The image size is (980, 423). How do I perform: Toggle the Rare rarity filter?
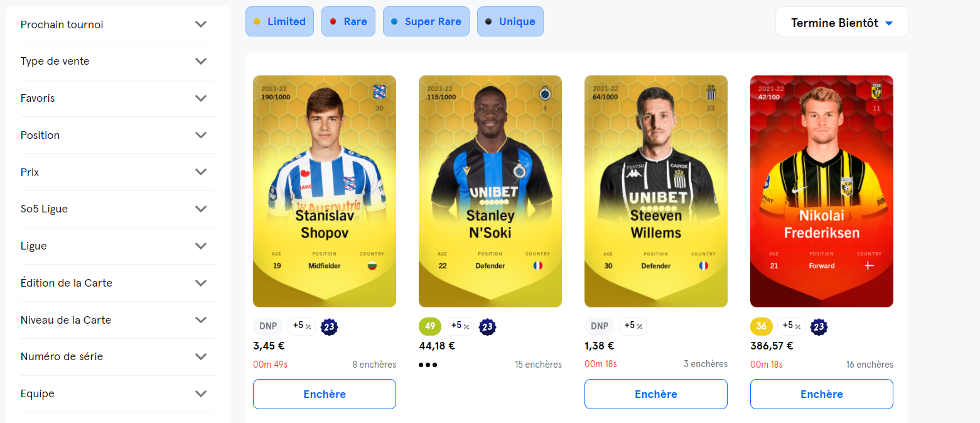pos(348,21)
